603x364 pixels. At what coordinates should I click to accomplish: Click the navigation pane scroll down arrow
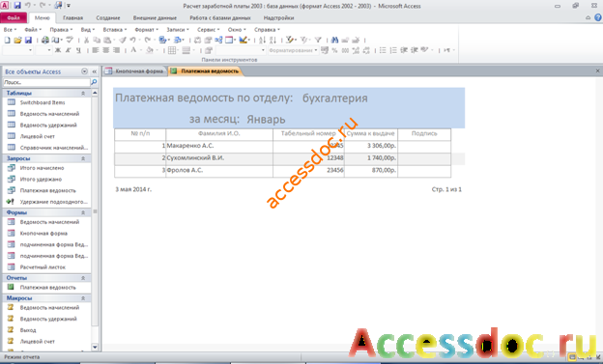[x=95, y=348]
